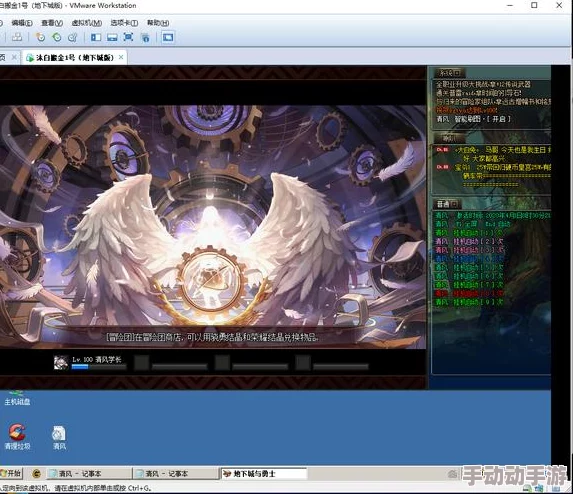Click the 喇叭 chat panel header
This screenshot has height=494, width=573.
coord(449,138)
